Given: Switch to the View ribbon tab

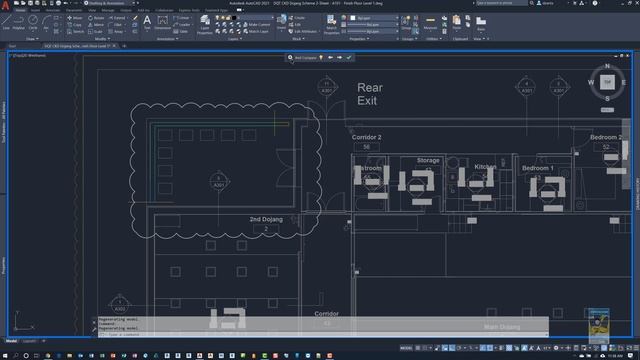Looking at the screenshot, I should [x=92, y=10].
